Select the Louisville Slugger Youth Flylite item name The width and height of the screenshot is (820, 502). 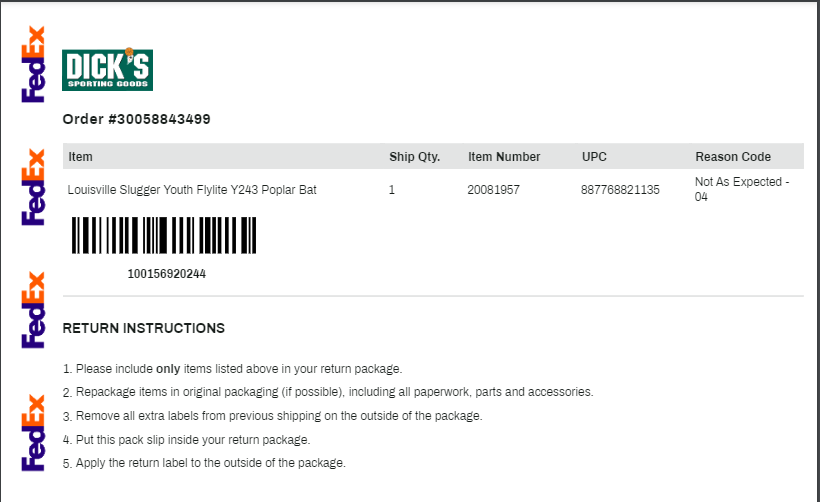point(192,190)
